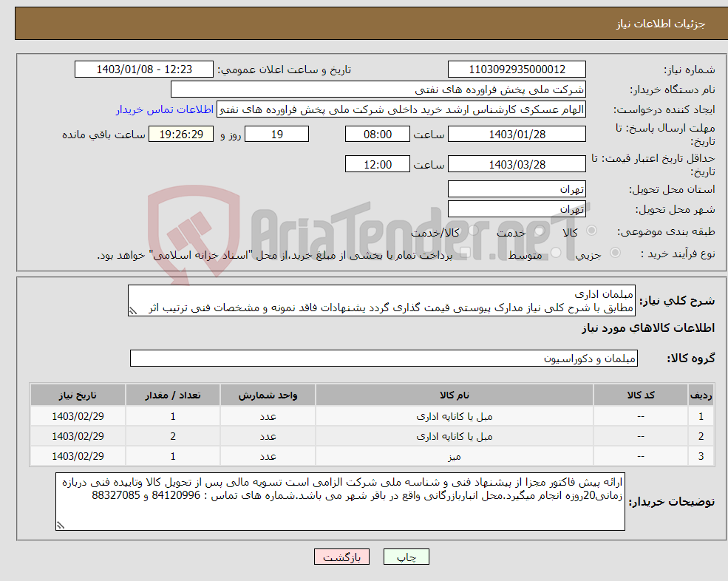Screen dimensions: 728x581
Task: Select the متوسط purchase type radio
Action: click(556, 252)
